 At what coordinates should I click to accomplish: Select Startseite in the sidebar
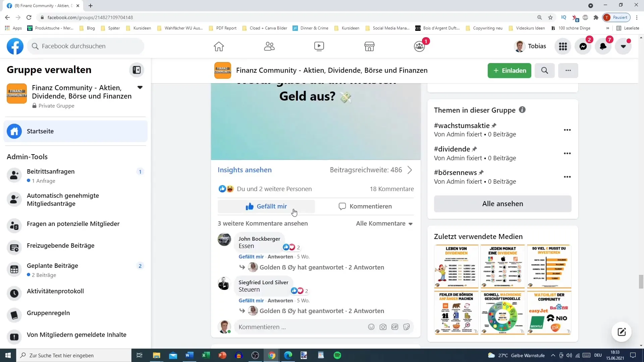tap(75, 131)
